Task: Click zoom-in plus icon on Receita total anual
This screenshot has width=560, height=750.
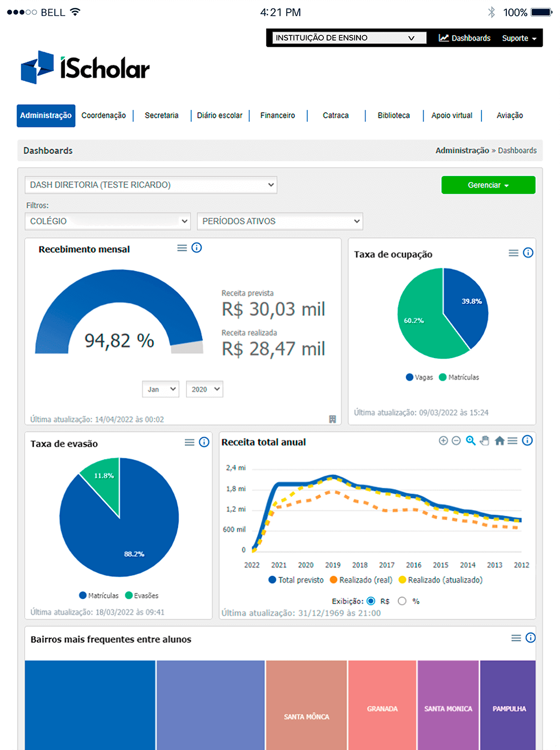Action: (x=443, y=441)
